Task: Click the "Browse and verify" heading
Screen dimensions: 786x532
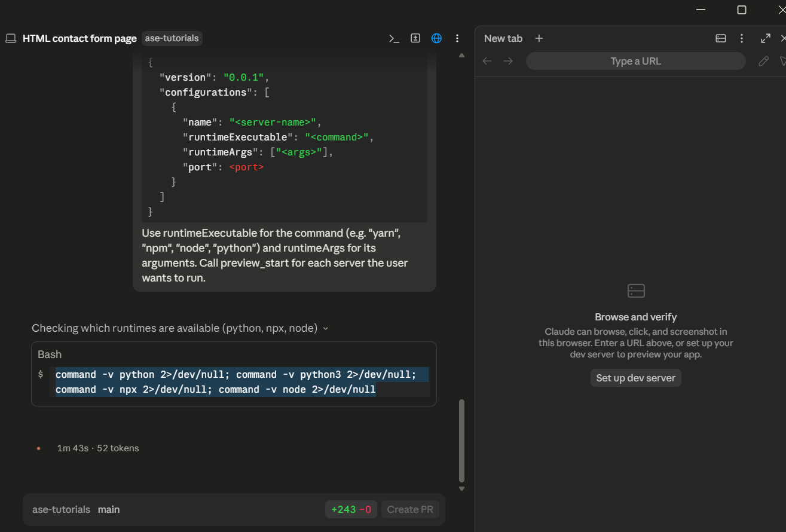Action: (x=636, y=317)
